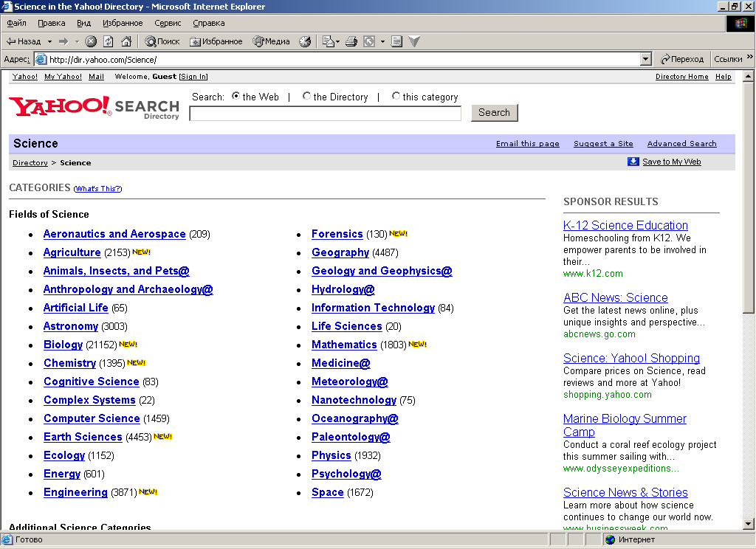Image resolution: width=756 pixels, height=549 pixels.
Task: Select the 'this category' radio button
Action: [x=396, y=96]
